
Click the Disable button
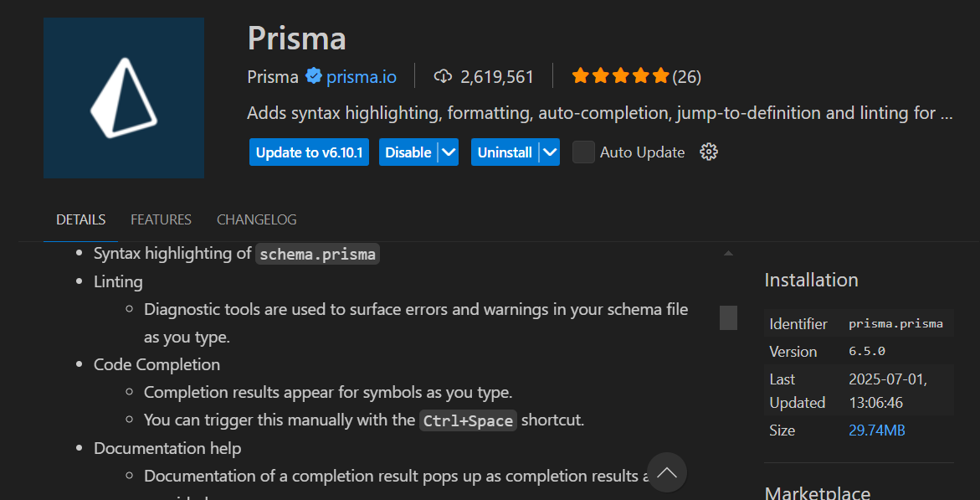[x=408, y=152]
